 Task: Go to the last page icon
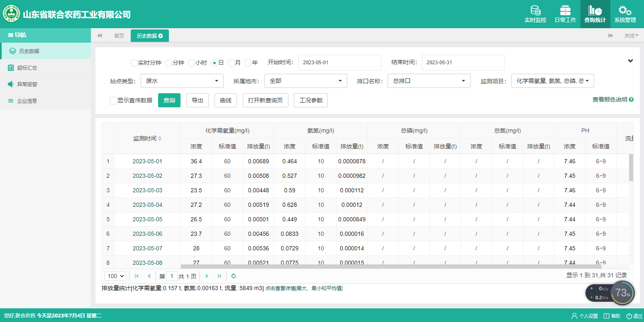[220, 276]
